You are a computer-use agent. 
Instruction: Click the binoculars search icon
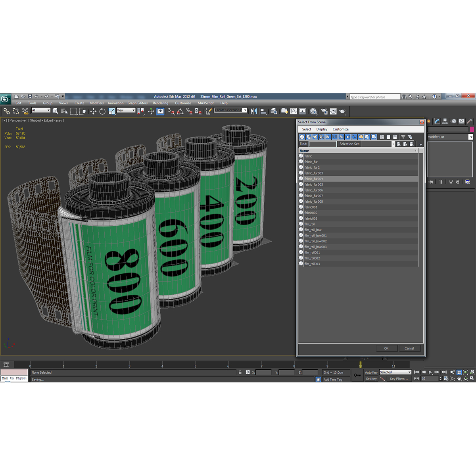click(x=404, y=97)
